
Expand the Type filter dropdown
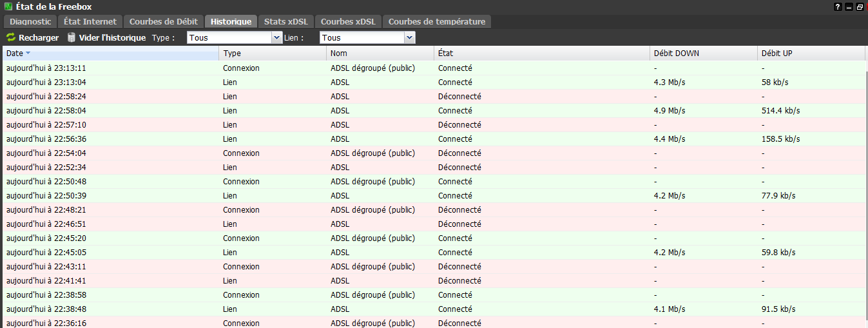tap(277, 38)
